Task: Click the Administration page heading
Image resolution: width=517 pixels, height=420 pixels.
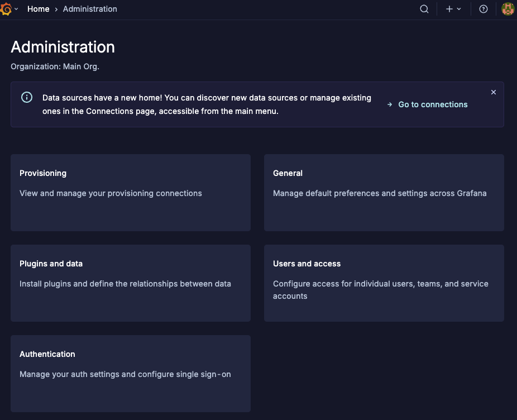Action: pos(63,47)
